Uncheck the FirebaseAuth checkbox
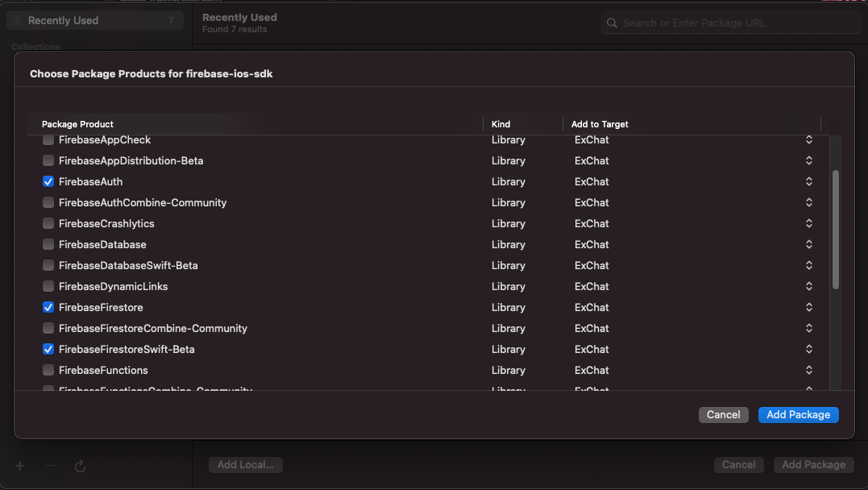This screenshot has width=868, height=490. click(48, 181)
